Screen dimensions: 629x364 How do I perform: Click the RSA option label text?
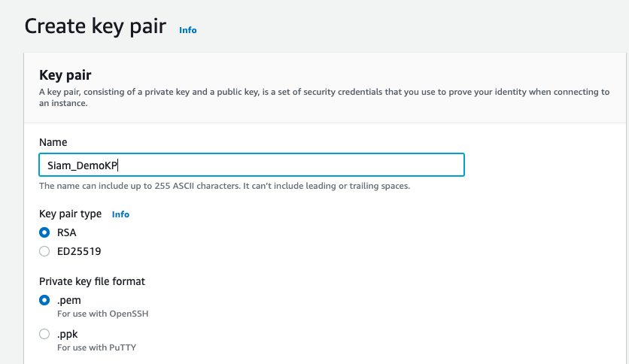tap(67, 232)
